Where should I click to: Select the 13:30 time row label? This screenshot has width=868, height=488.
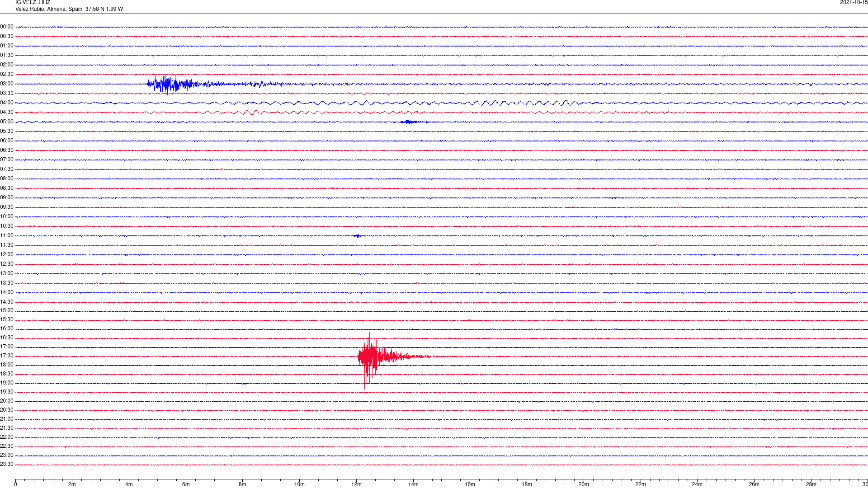pos(7,283)
